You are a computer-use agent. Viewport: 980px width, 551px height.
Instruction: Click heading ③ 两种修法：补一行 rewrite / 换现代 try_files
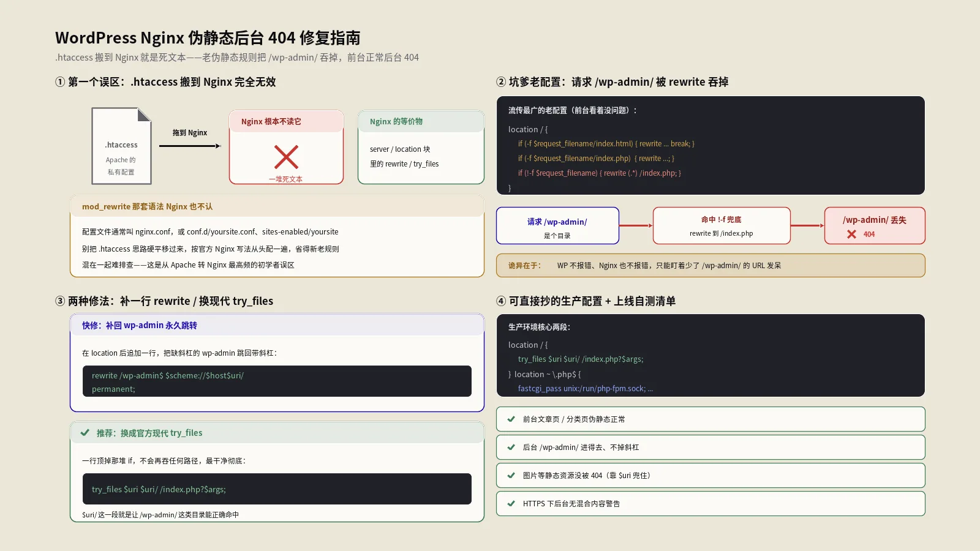[x=164, y=301]
